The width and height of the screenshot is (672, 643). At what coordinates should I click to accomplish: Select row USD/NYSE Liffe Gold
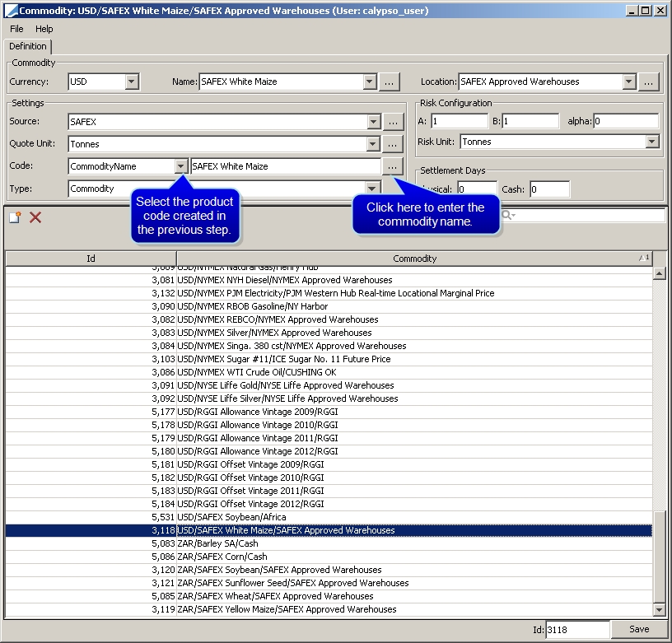tap(329, 385)
